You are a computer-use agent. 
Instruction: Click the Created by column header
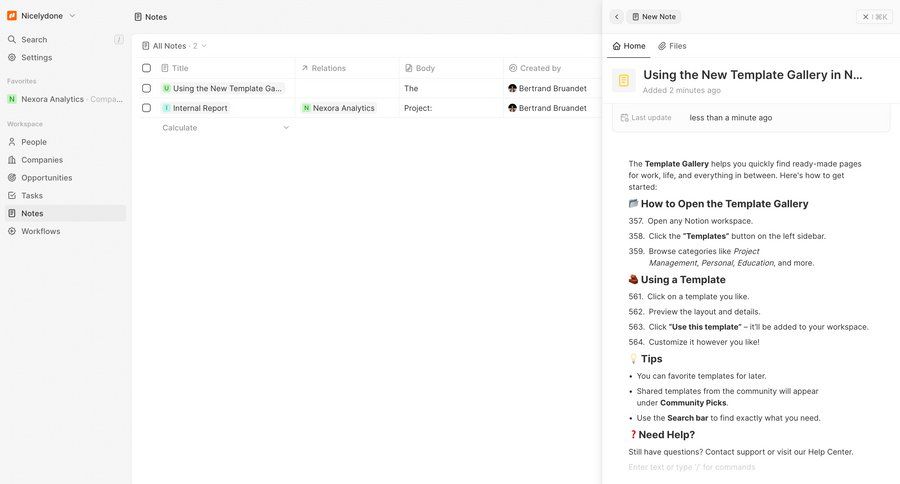point(552,68)
